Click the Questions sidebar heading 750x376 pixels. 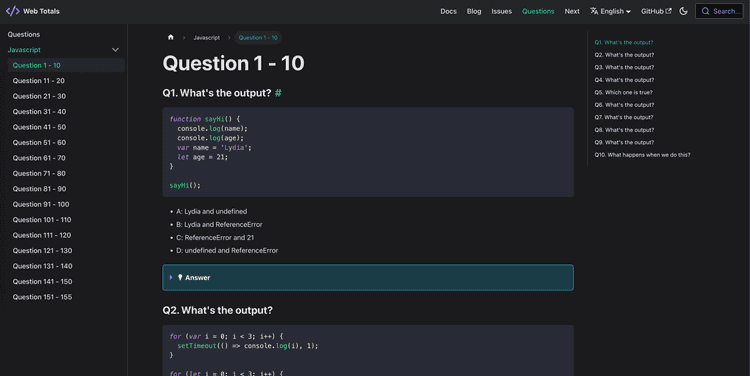(x=24, y=34)
